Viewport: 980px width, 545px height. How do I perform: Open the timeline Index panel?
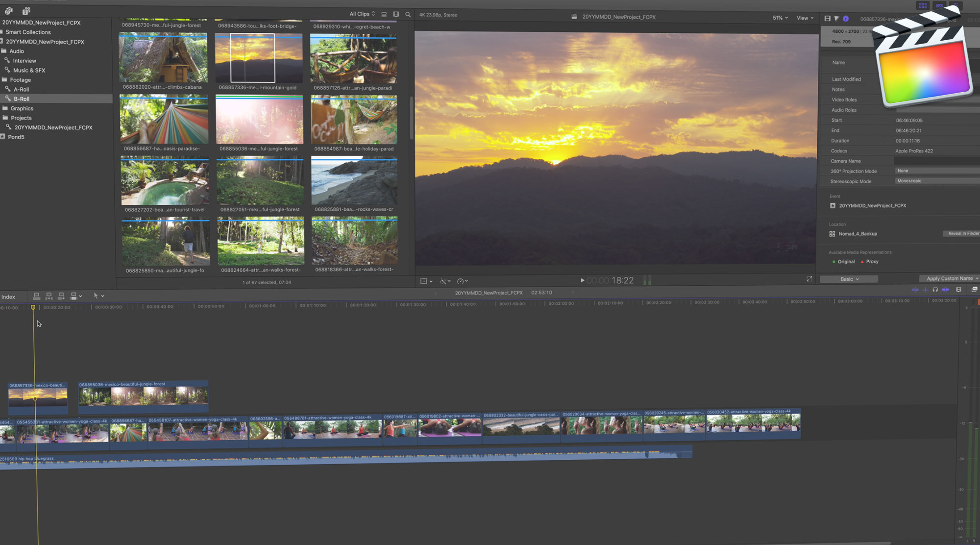pyautogui.click(x=8, y=297)
